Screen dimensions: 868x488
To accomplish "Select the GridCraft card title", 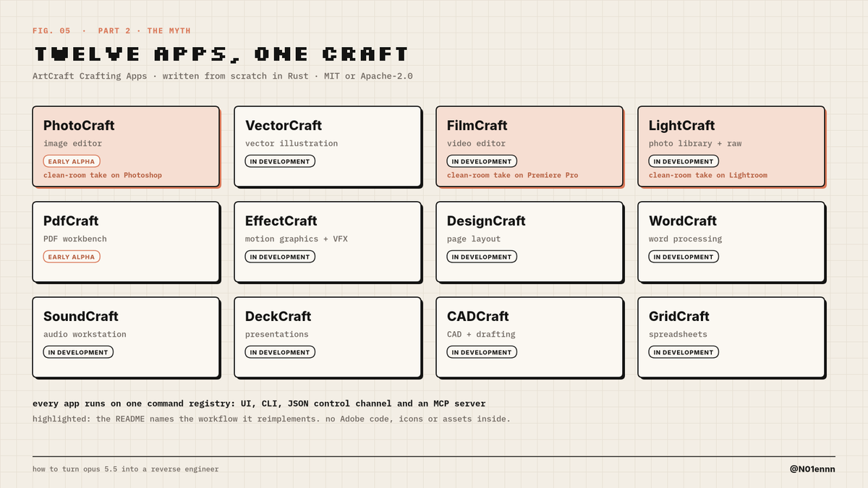I will [679, 317].
